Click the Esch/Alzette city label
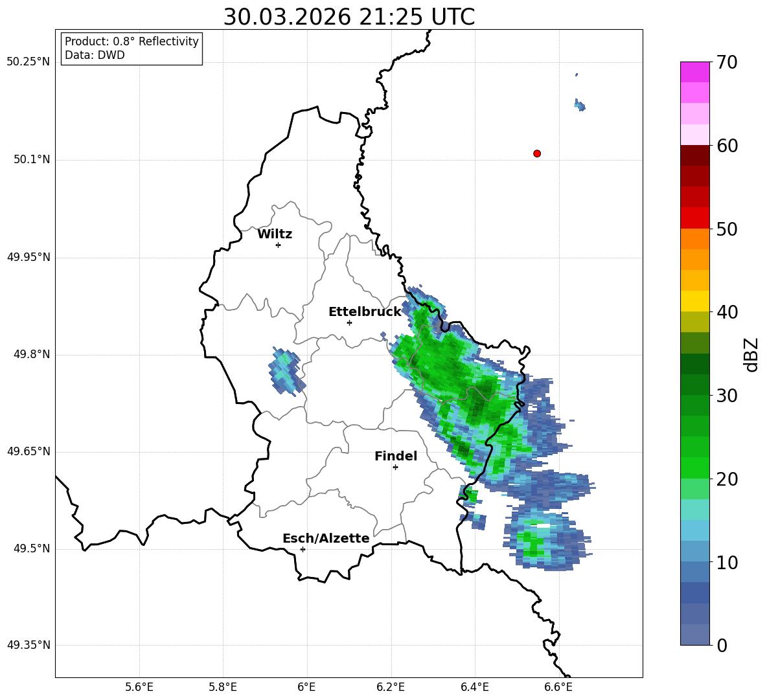Image resolution: width=767 pixels, height=700 pixels. [326, 538]
